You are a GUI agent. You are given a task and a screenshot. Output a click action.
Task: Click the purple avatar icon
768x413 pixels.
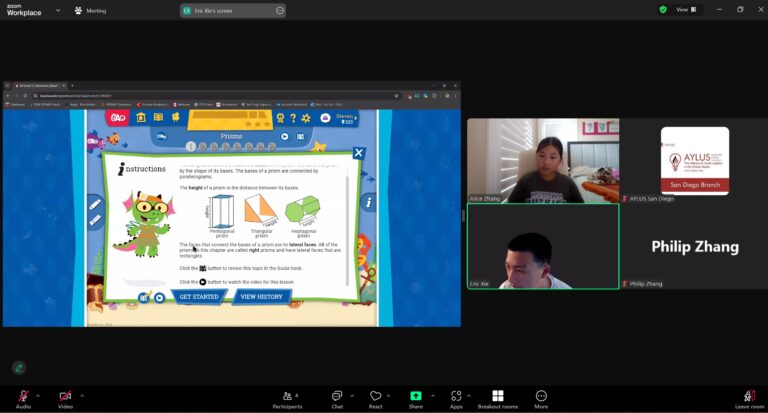[325, 118]
